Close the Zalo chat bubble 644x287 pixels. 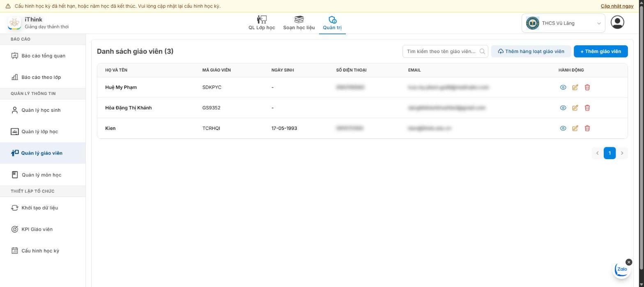pos(629,262)
